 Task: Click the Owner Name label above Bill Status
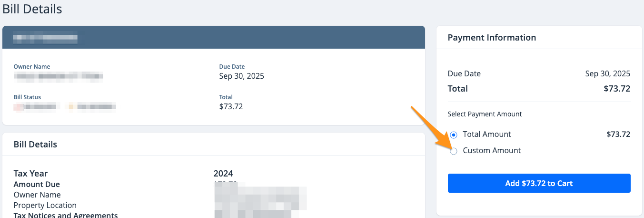(32, 67)
